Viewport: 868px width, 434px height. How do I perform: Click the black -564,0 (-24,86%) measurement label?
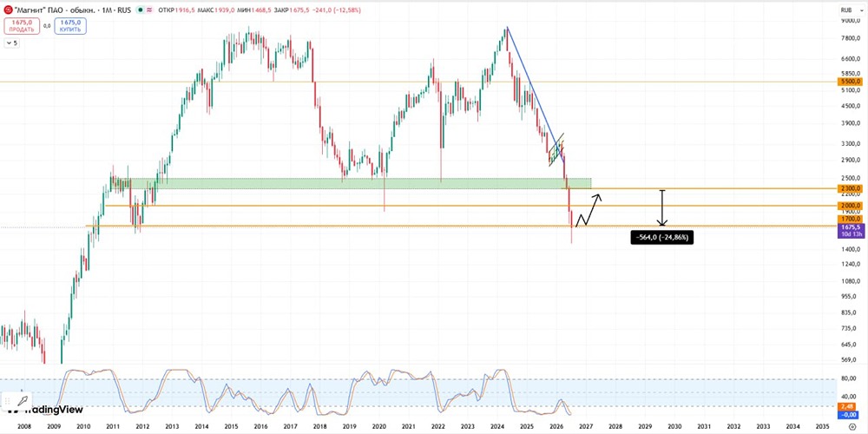[661, 238]
